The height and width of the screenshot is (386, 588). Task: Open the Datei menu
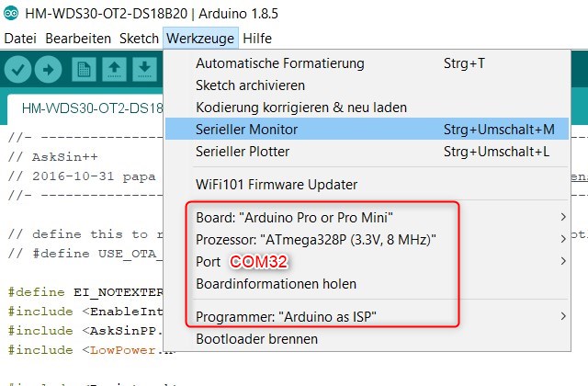coord(20,39)
